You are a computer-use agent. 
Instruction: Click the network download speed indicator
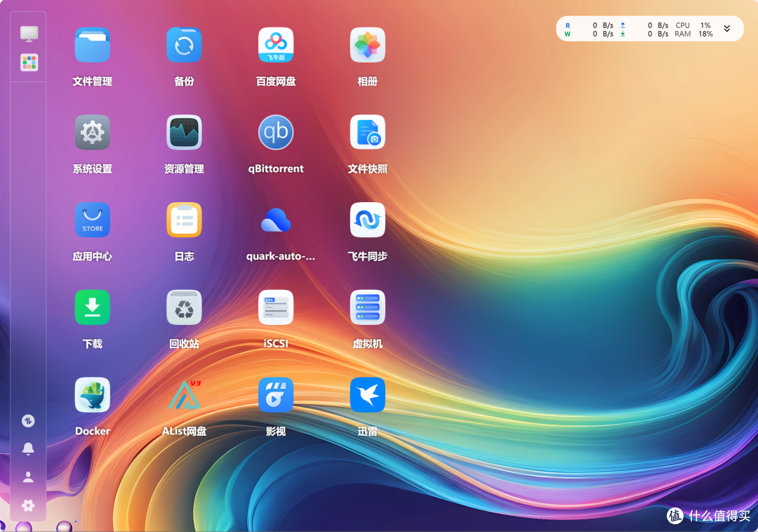point(644,34)
